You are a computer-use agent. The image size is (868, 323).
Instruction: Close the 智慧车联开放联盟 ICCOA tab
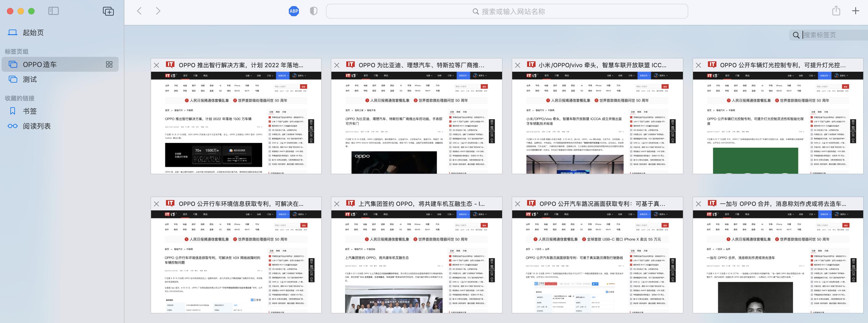pyautogui.click(x=518, y=65)
